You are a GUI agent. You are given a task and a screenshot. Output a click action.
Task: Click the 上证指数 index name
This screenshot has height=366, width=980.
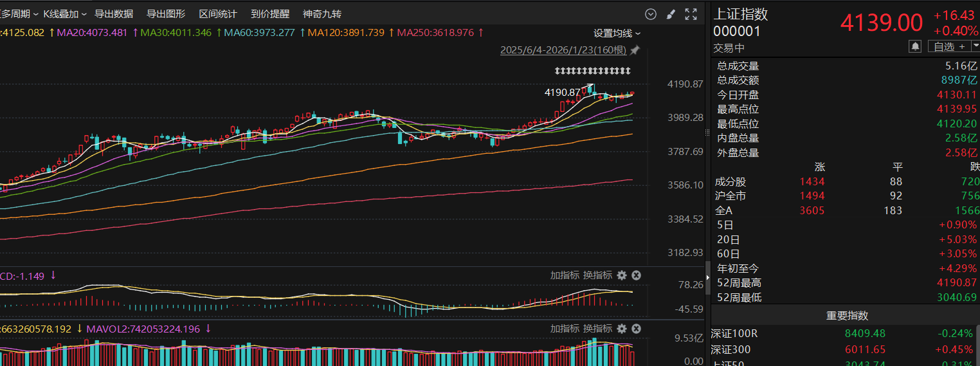741,14
